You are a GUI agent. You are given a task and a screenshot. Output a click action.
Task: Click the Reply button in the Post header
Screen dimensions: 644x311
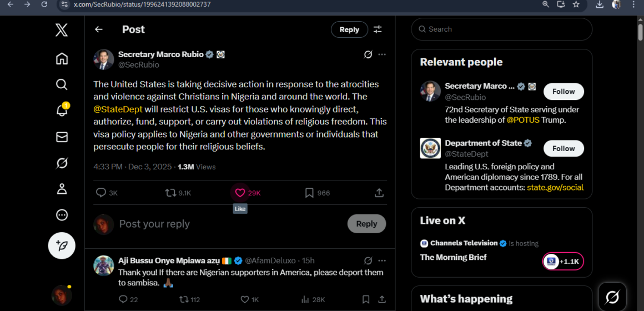tap(349, 29)
